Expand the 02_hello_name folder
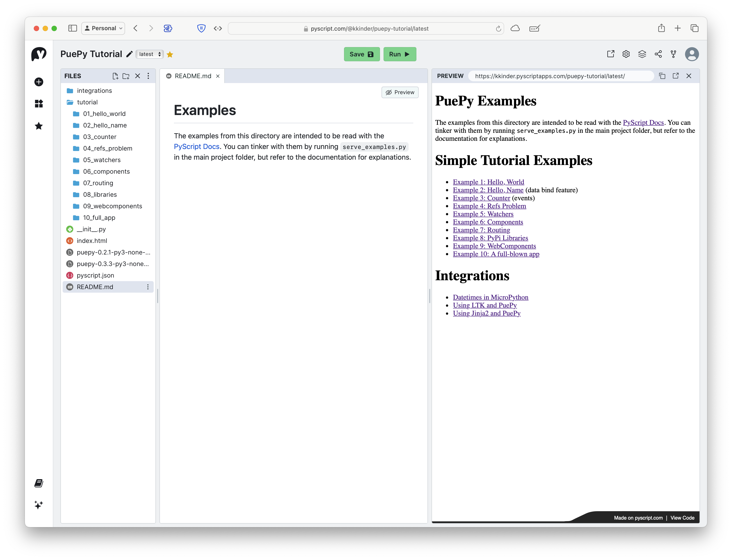 point(108,125)
